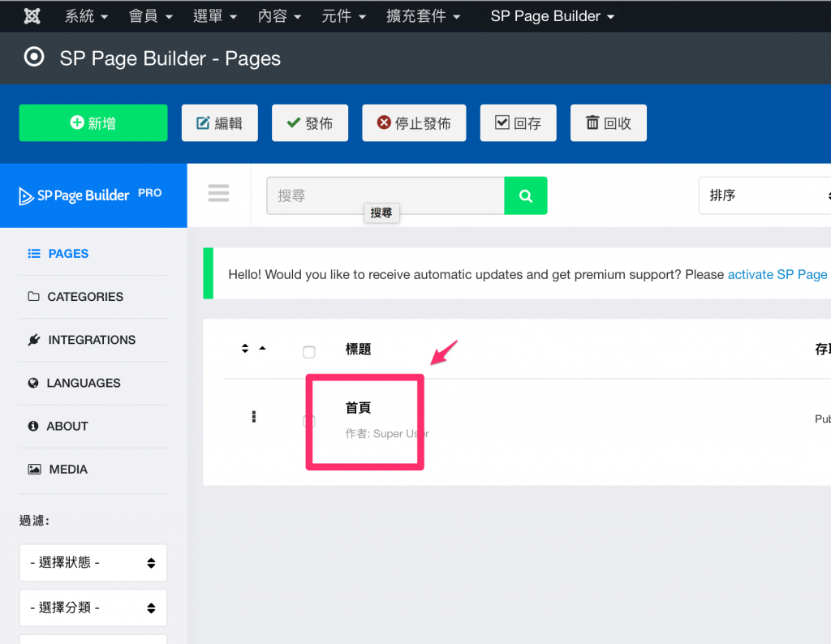Screen dimensions: 831x644
Task: Click the drag handle dots for 首頁 row
Action: click(x=254, y=417)
